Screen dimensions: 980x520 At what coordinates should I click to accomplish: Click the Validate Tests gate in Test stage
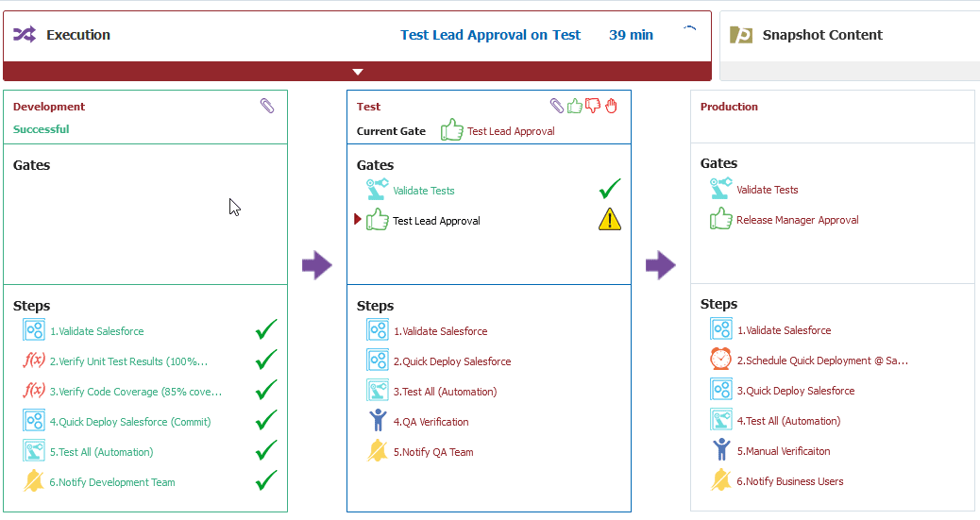click(423, 191)
